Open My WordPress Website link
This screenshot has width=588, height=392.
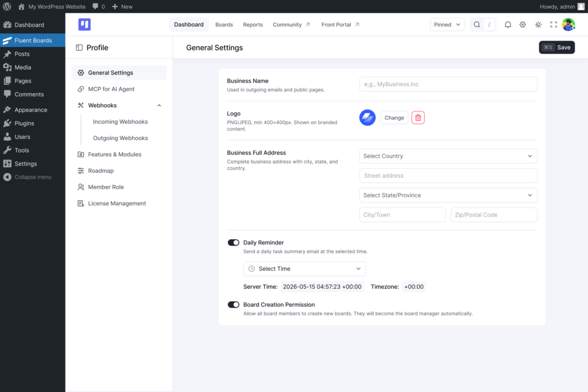[x=57, y=6]
